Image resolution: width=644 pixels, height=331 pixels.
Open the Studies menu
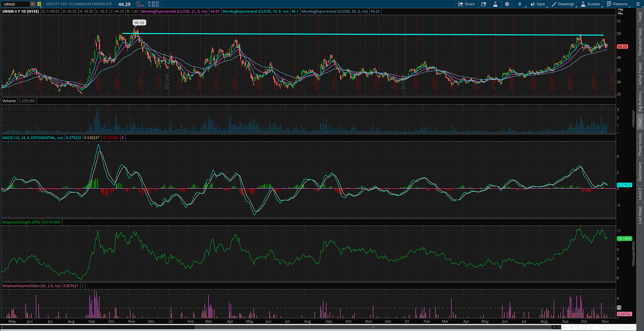tap(591, 4)
